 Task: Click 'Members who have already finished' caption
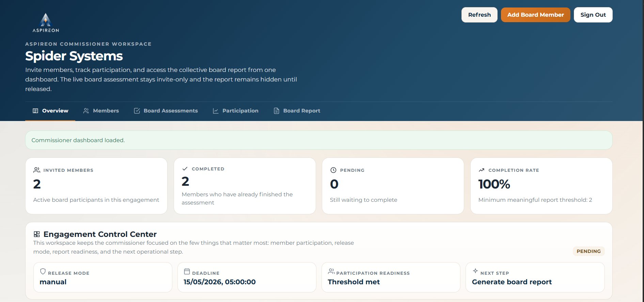coord(237,198)
